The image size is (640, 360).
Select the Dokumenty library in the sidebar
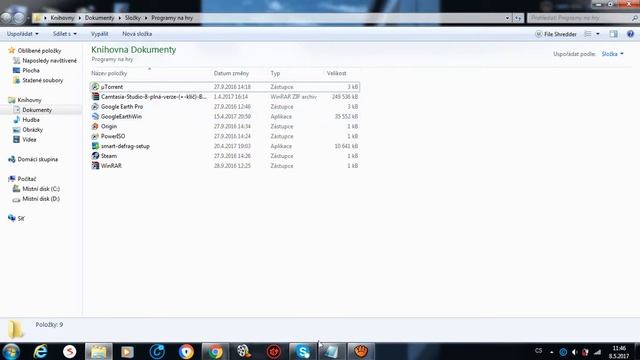[37, 110]
